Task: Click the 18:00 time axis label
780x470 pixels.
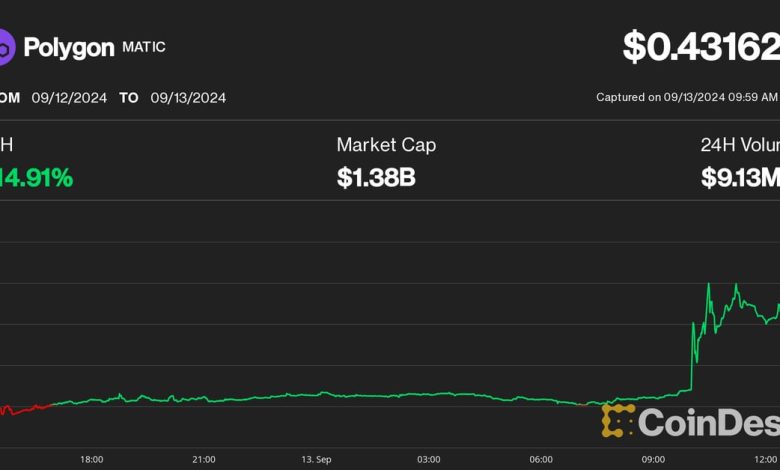Action: (91, 459)
